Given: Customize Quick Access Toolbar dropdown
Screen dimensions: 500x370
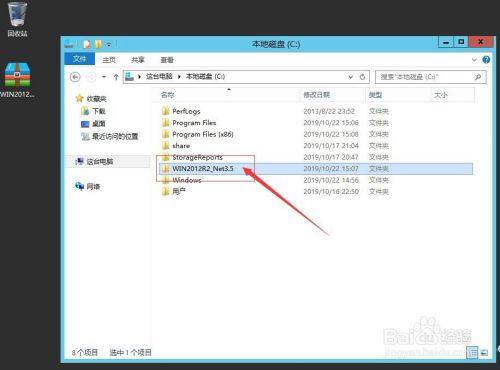Looking at the screenshot, I should click(109, 44).
